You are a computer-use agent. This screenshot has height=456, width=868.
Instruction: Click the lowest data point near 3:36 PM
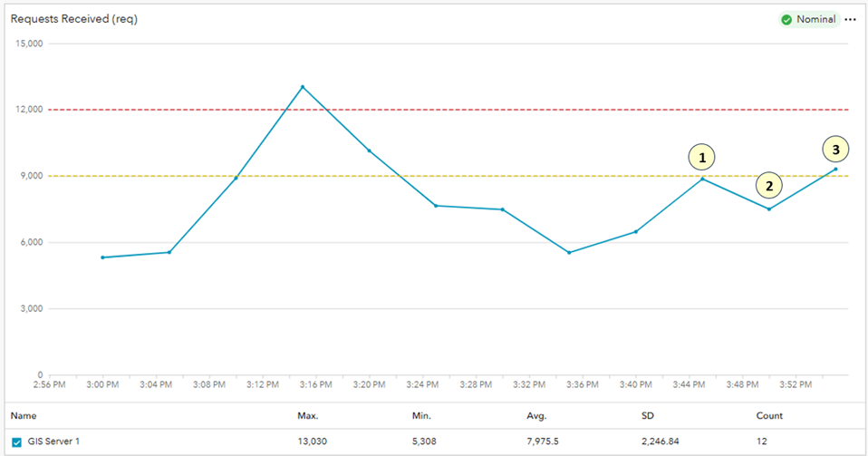[569, 252]
